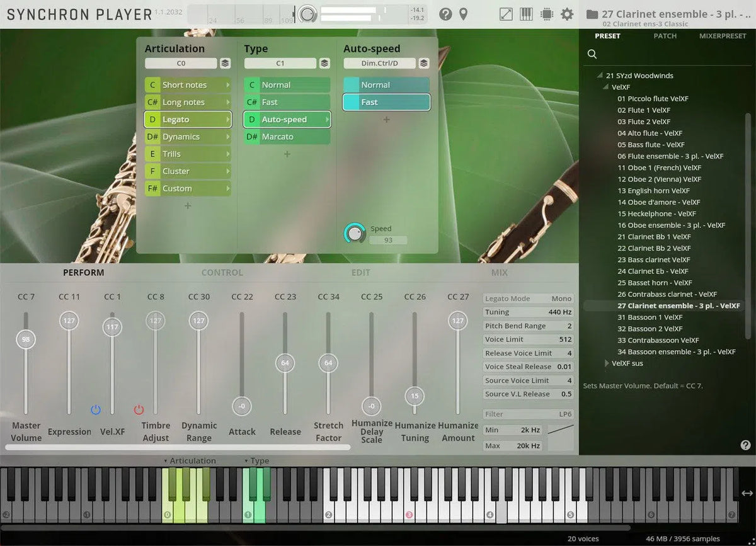
Task: Click the help question mark icon in header
Action: [445, 14]
